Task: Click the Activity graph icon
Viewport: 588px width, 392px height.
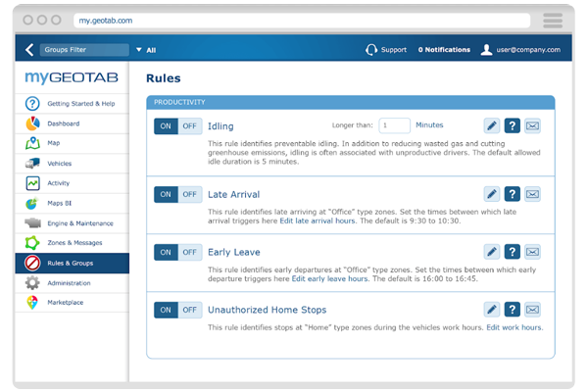Action: 32,183
